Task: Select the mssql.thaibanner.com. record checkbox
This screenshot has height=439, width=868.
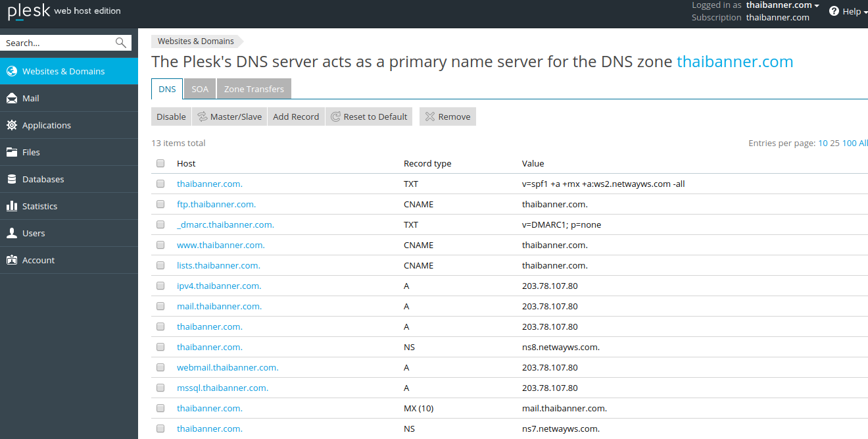Action: [160, 388]
